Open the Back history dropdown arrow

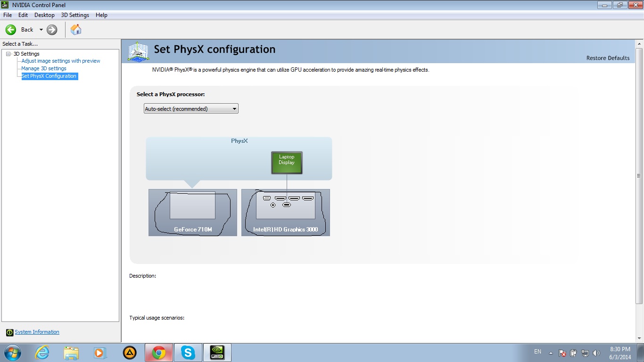[41, 30]
